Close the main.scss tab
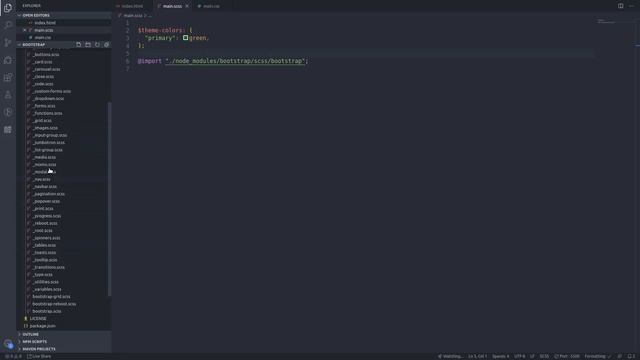 tap(187, 6)
